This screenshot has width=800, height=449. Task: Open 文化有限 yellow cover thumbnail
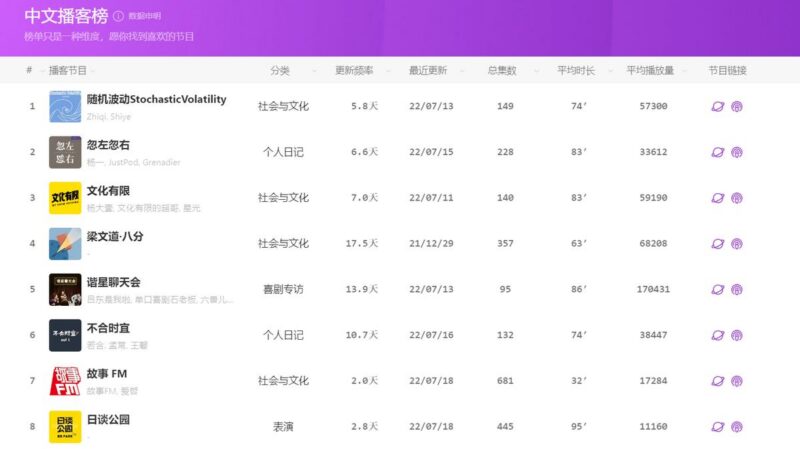point(65,198)
